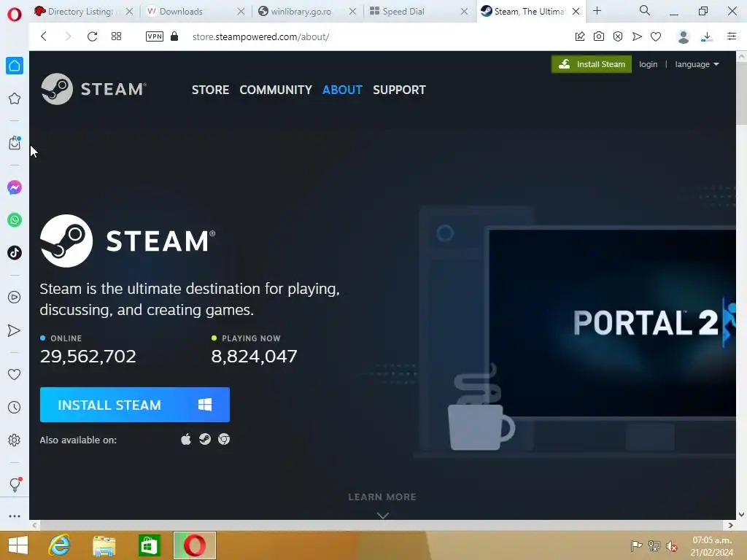Open File Explorer from taskbar
The image size is (747, 560).
click(104, 545)
